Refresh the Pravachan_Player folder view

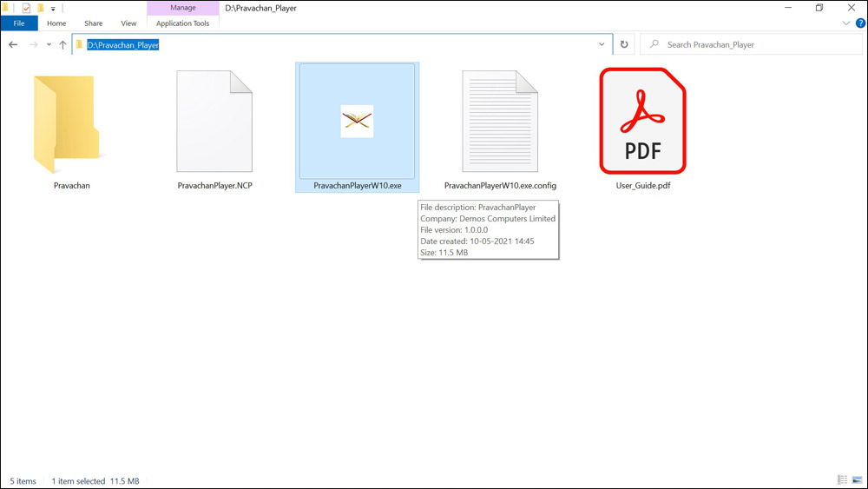click(x=624, y=45)
